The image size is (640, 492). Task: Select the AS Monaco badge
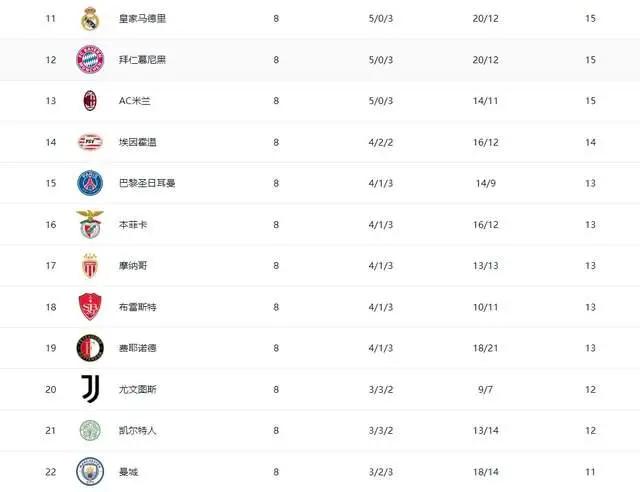(90, 265)
